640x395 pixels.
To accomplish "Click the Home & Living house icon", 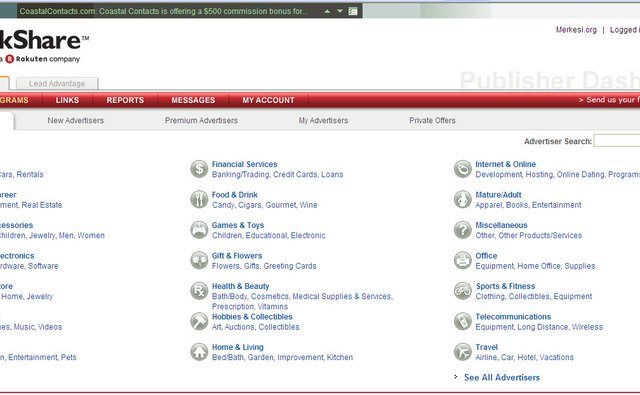I will pos(199,352).
